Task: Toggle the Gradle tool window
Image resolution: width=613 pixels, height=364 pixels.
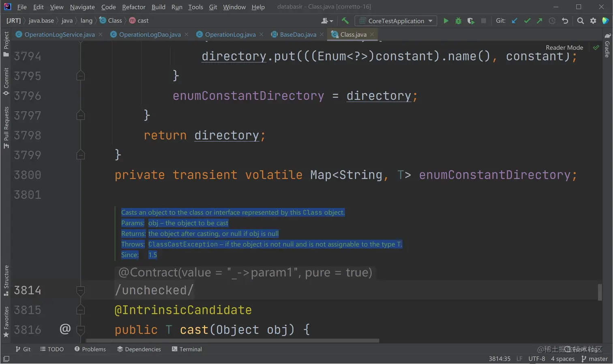Action: [x=607, y=45]
